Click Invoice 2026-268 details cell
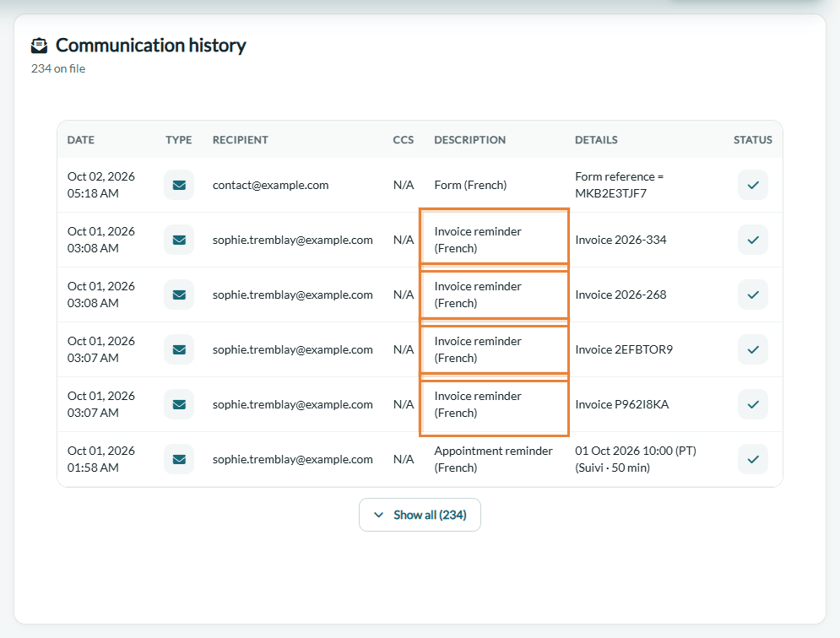 pyautogui.click(x=621, y=295)
